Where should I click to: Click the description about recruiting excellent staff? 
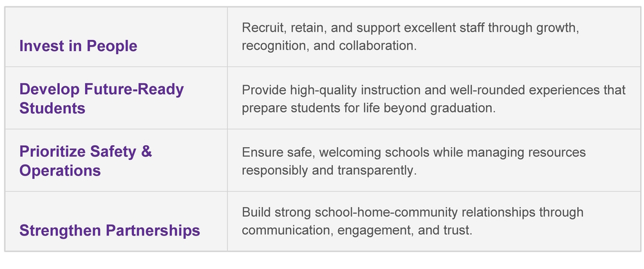point(413,37)
